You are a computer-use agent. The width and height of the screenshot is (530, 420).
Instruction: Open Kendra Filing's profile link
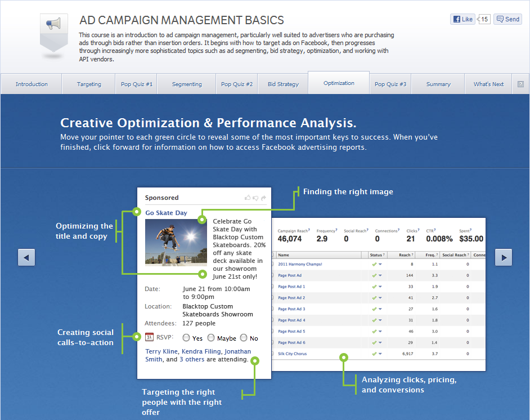(201, 351)
